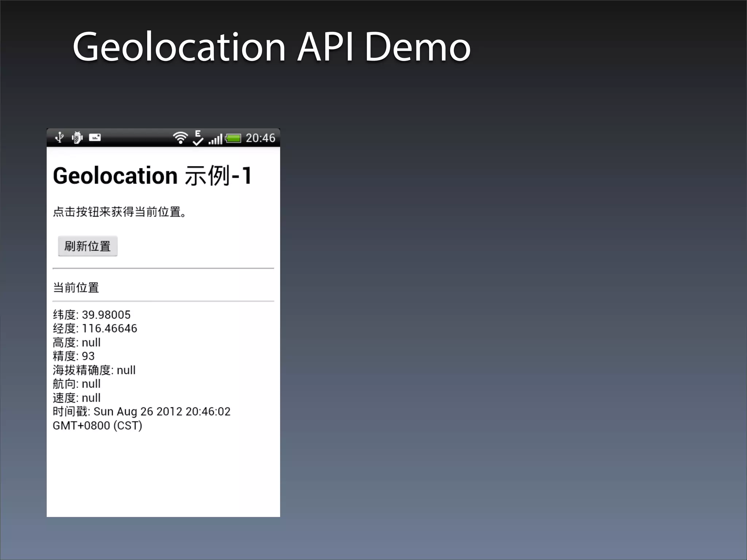Select the 经度: 116.46646 longitude line
Viewport: 747px width, 560px height.
[x=95, y=328]
